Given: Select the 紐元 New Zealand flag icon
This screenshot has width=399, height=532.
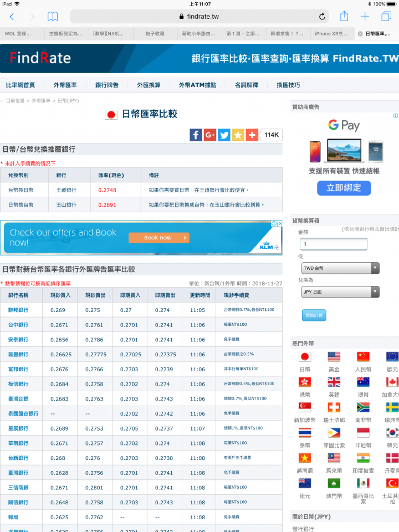Looking at the screenshot, I should click(x=305, y=483).
